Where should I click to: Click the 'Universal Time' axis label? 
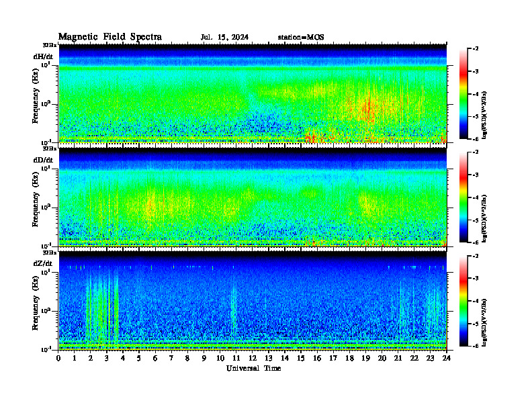click(253, 368)
